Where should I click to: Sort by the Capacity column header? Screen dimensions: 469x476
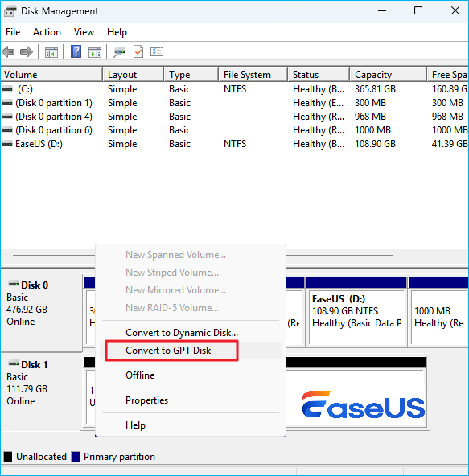[388, 75]
